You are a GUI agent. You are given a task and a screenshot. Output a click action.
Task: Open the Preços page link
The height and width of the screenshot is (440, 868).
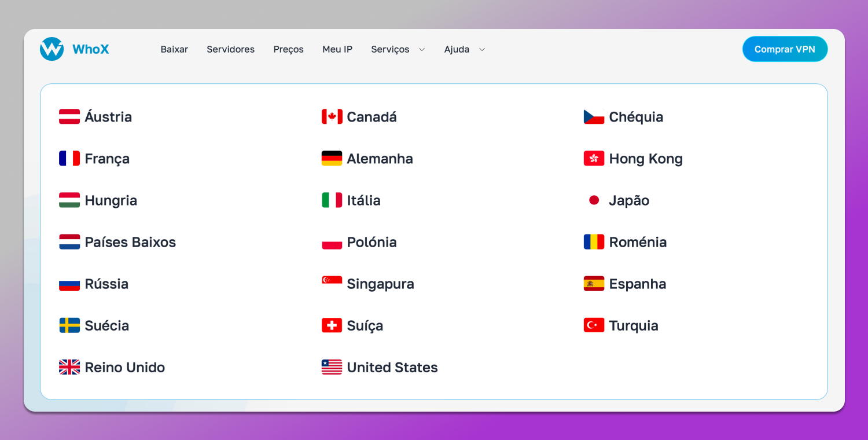(288, 49)
